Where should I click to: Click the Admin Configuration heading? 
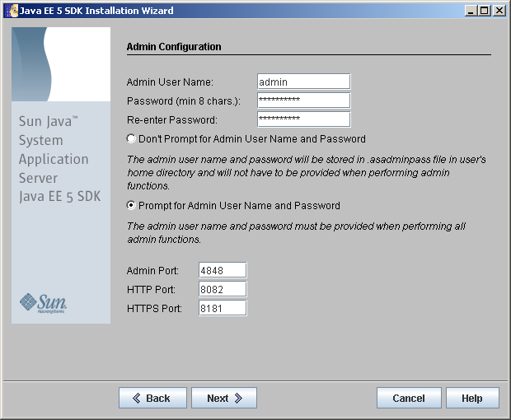[174, 47]
